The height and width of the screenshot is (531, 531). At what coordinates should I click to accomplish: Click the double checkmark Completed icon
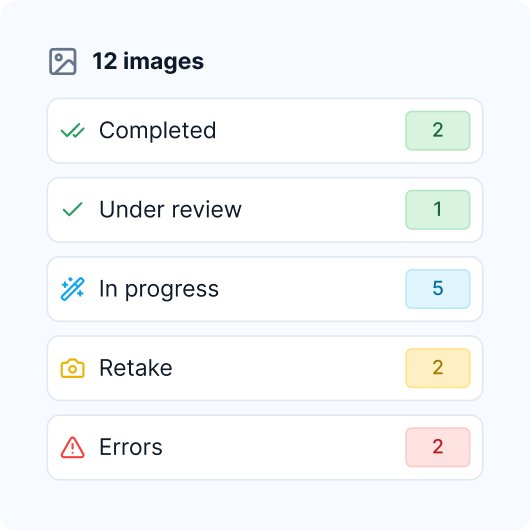(x=72, y=131)
